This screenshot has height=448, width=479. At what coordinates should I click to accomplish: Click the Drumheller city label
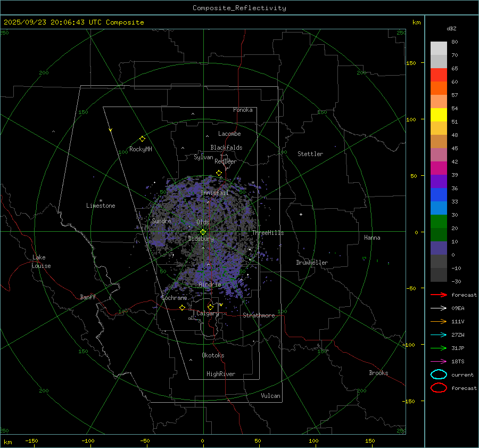tap(312, 263)
